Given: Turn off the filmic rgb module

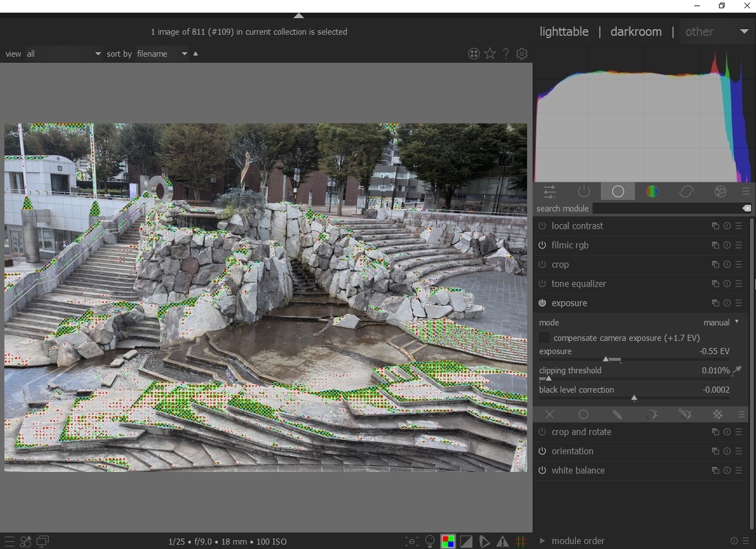Looking at the screenshot, I should 542,245.
